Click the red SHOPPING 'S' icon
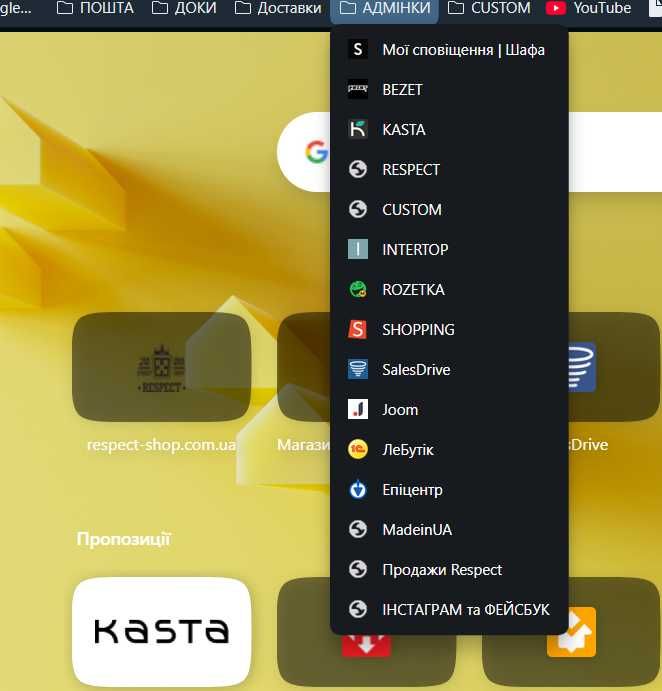The height and width of the screenshot is (691, 662). coord(358,329)
